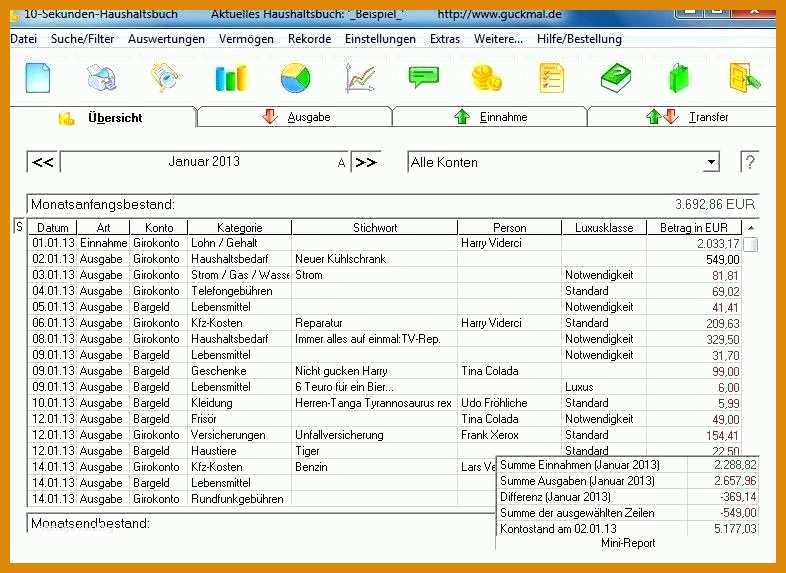Open the green help book icon
This screenshot has width=786, height=573.
tap(616, 79)
